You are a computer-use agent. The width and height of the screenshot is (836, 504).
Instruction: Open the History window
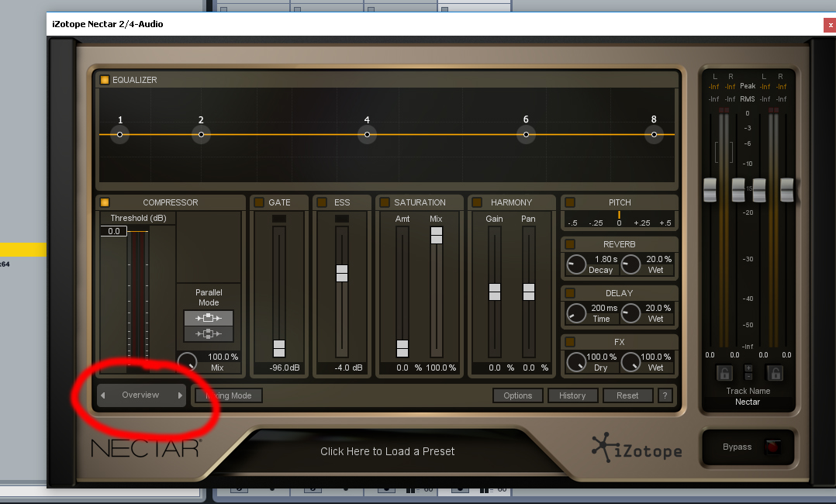[x=572, y=395]
